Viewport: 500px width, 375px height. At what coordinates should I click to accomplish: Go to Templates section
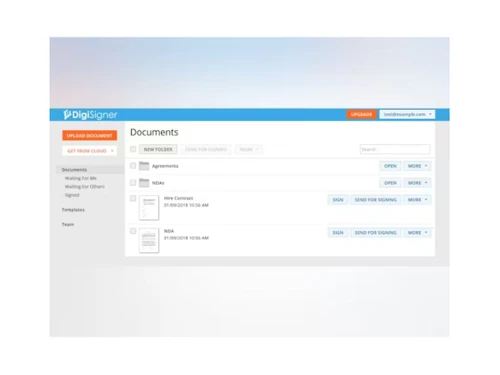coord(73,210)
